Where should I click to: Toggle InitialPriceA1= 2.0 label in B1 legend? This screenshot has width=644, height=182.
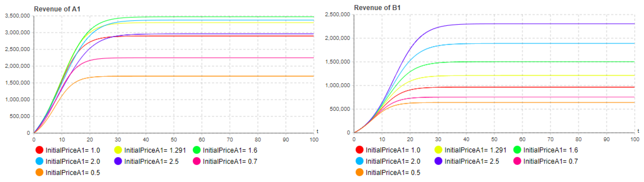tap(393, 161)
